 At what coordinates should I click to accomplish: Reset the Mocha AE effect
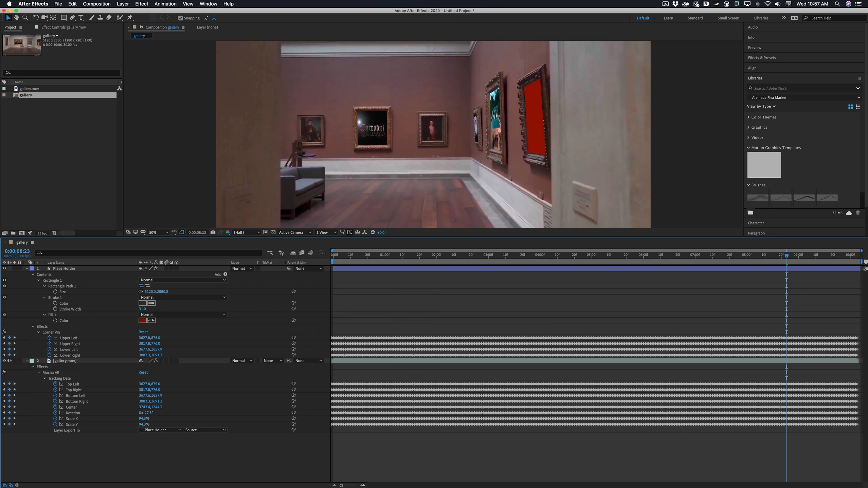143,372
